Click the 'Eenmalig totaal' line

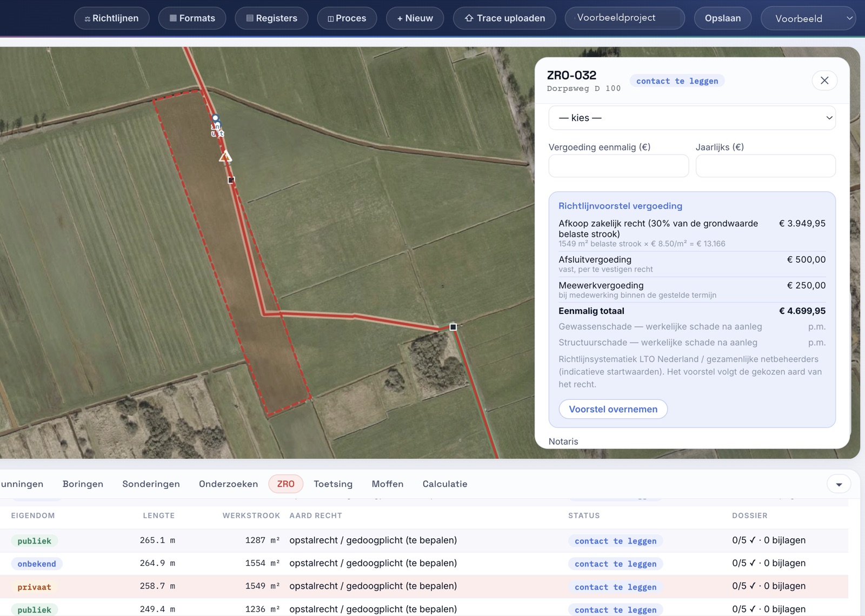pos(692,311)
